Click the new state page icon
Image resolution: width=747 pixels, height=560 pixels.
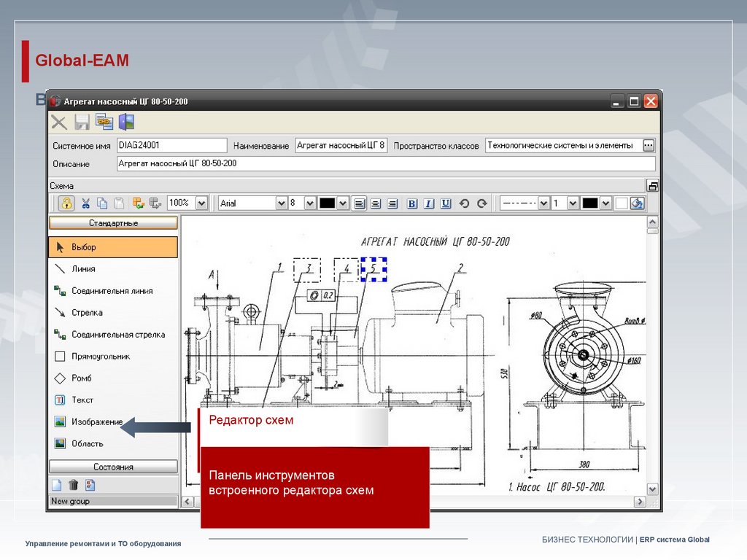[x=57, y=485]
